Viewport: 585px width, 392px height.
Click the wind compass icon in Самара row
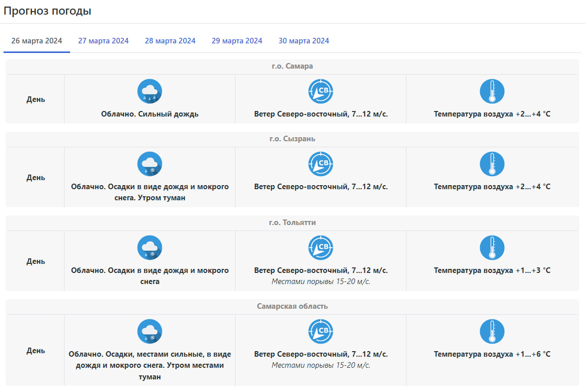(321, 91)
